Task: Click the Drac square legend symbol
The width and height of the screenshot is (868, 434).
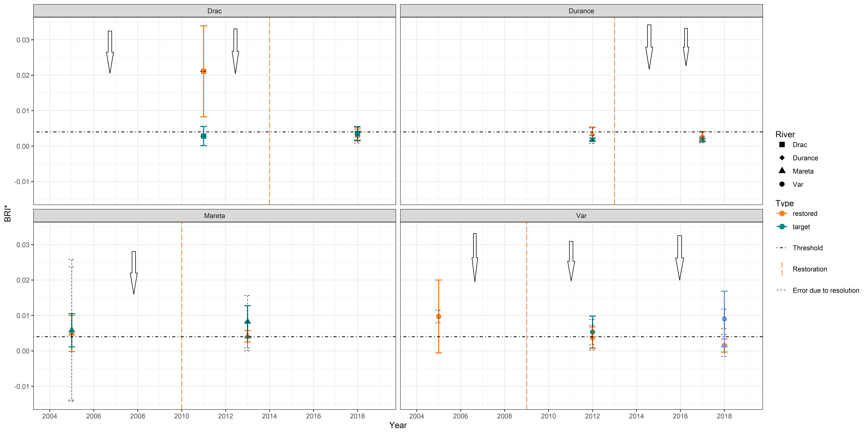Action: tap(782, 145)
